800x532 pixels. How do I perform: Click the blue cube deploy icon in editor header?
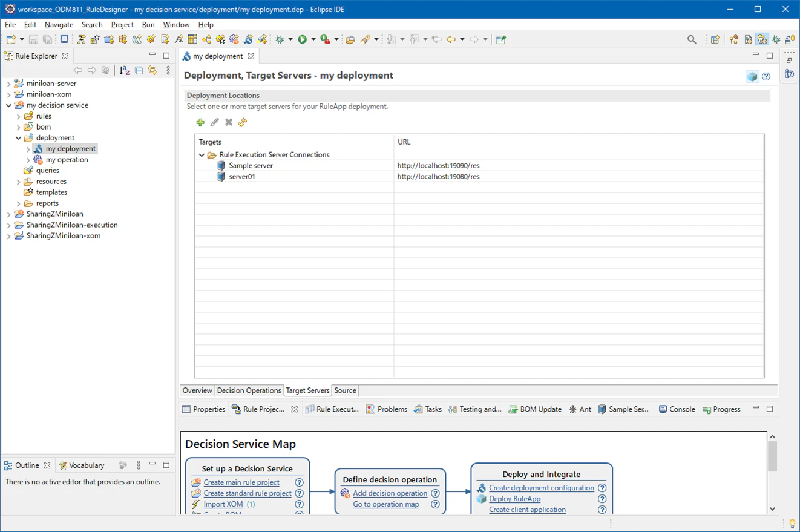point(752,76)
